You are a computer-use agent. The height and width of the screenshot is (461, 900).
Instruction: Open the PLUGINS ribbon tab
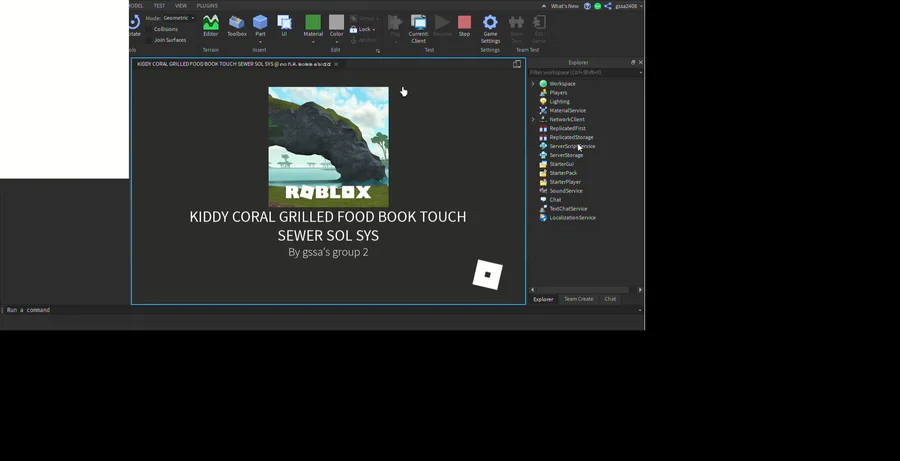click(x=207, y=6)
